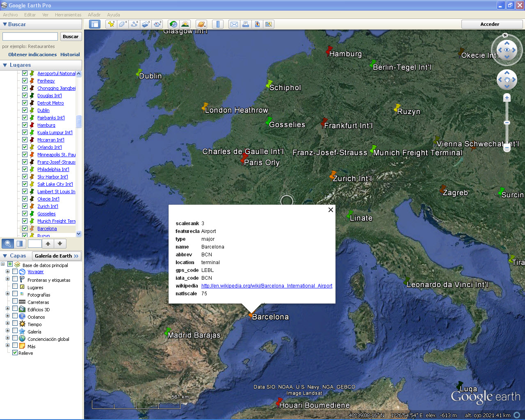Uncheck the Dublin placemark
The height and width of the screenshot is (420, 525).
click(25, 110)
